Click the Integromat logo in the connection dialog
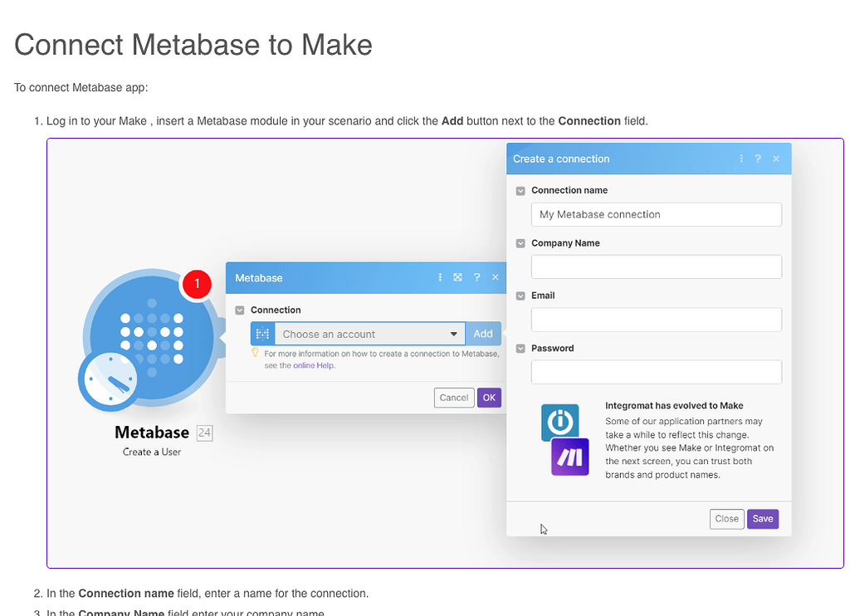The width and height of the screenshot is (850, 616). (x=559, y=423)
